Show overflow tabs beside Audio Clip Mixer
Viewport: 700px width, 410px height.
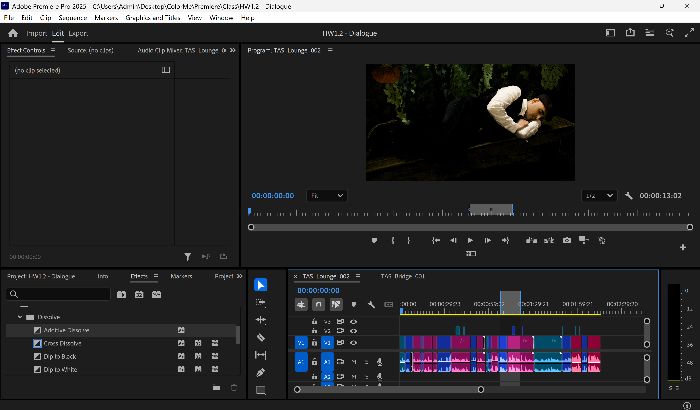pos(232,50)
